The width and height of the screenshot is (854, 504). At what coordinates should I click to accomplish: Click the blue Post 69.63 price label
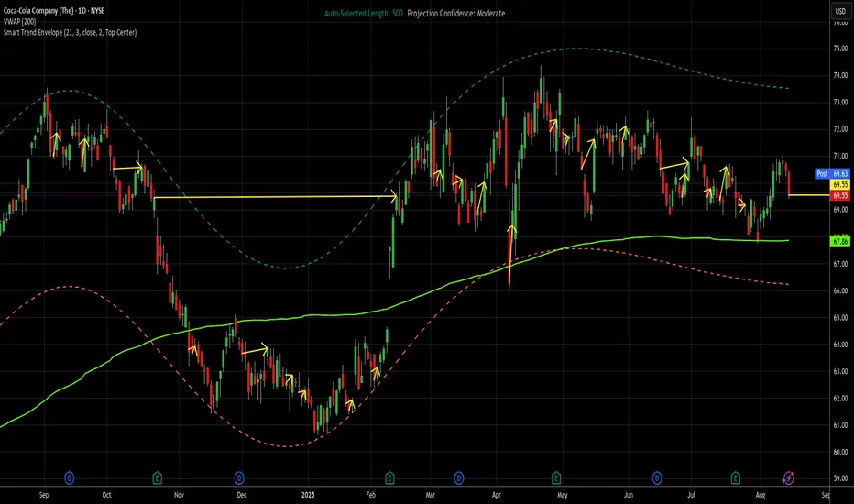point(832,174)
